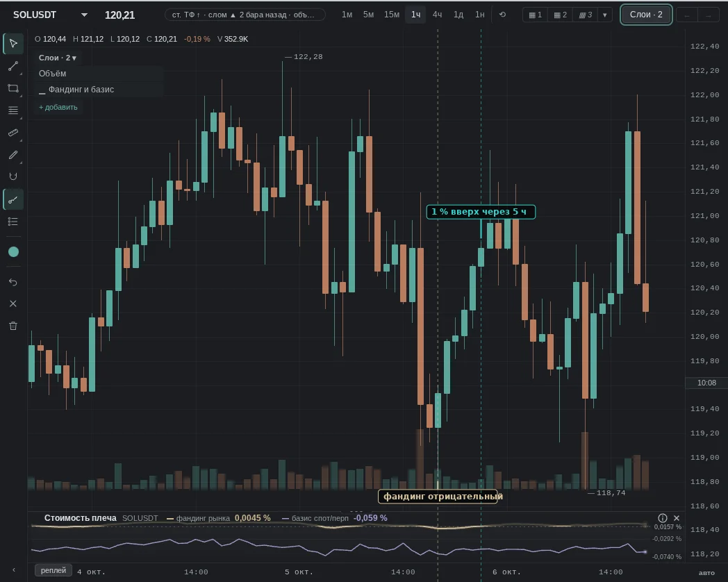Close the Стоимость плеча indicator panel
Viewport: 728px width, 582px height.
(x=677, y=518)
